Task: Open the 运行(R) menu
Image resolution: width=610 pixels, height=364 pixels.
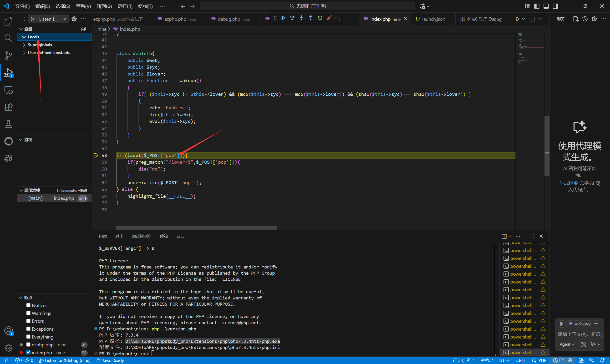Action: (x=125, y=6)
